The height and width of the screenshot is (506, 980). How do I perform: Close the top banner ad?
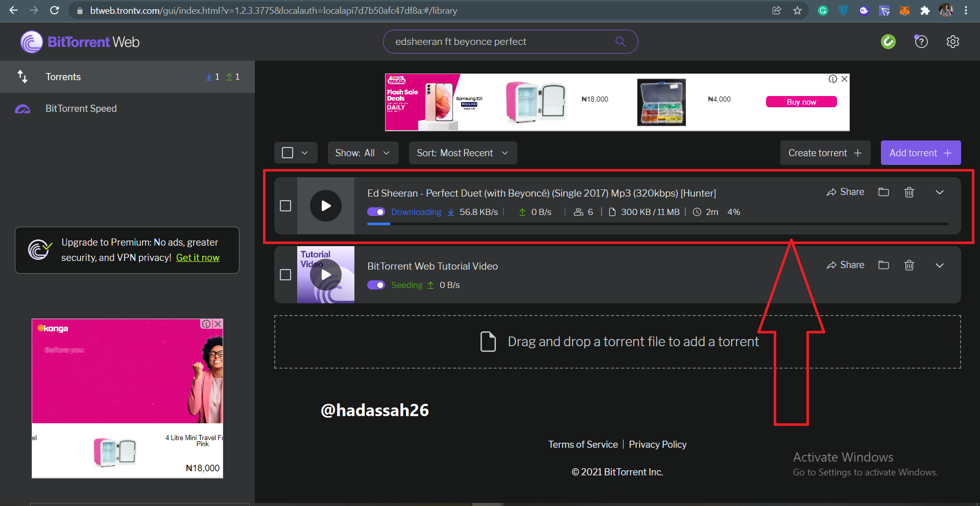point(844,79)
